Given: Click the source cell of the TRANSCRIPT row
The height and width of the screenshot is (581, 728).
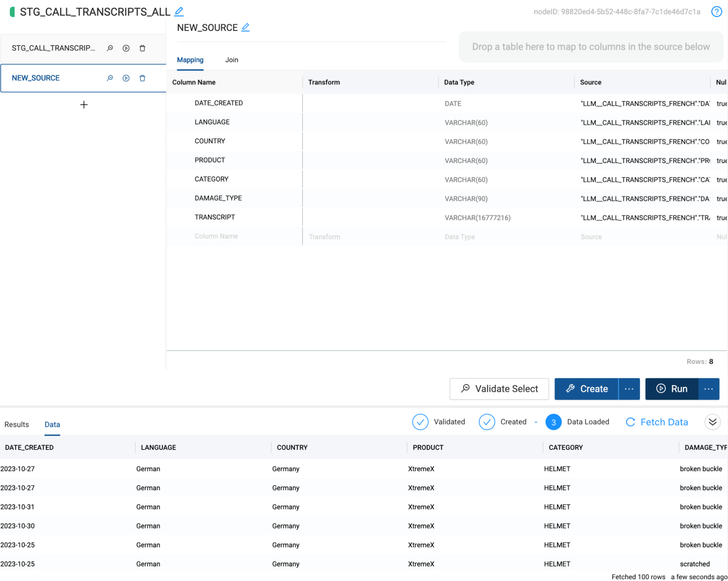Looking at the screenshot, I should [x=645, y=218].
